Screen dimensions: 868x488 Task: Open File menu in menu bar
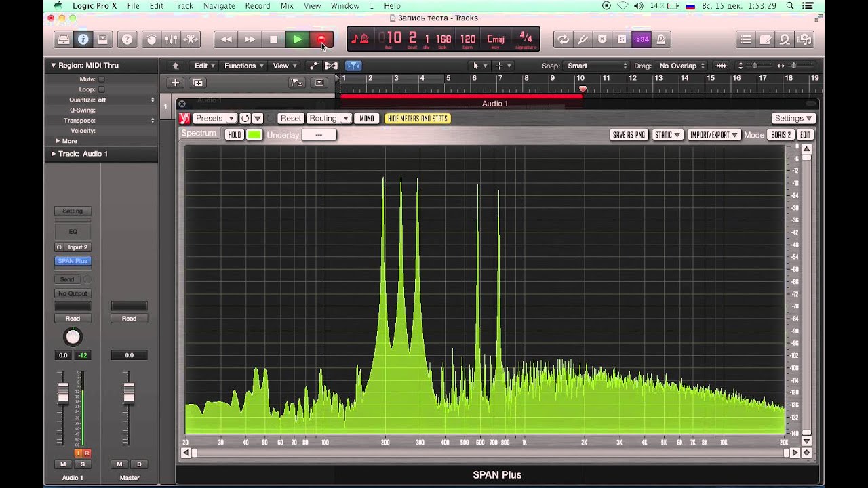click(x=133, y=6)
